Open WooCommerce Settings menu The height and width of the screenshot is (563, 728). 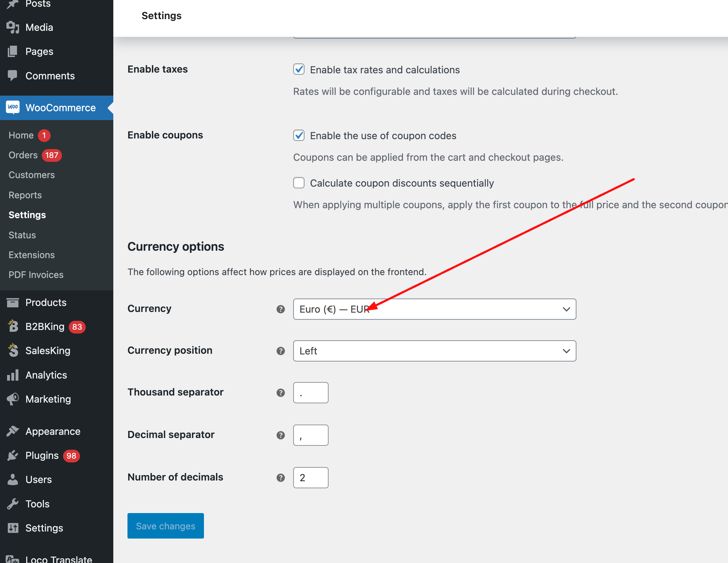point(27,215)
